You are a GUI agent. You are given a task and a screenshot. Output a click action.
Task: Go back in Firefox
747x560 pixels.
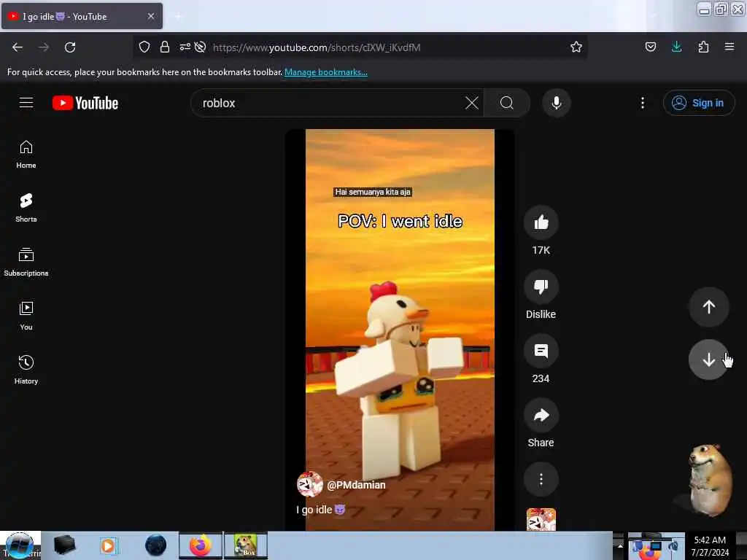[18, 47]
